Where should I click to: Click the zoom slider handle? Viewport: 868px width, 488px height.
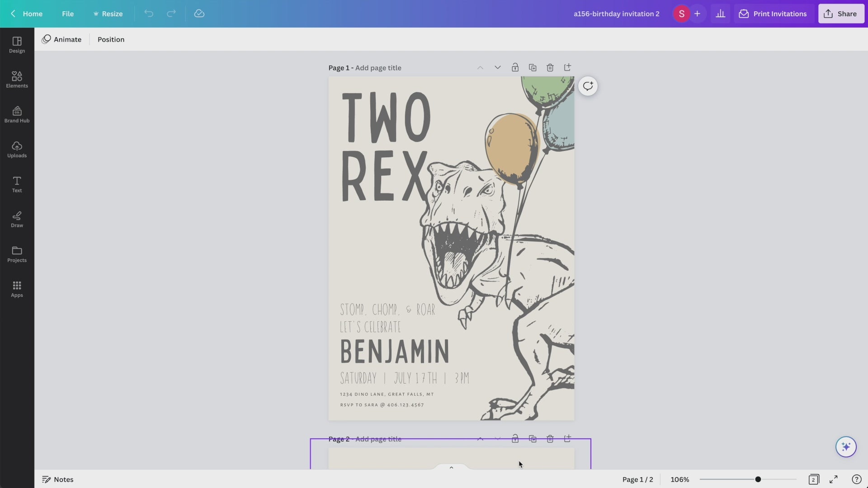758,479
